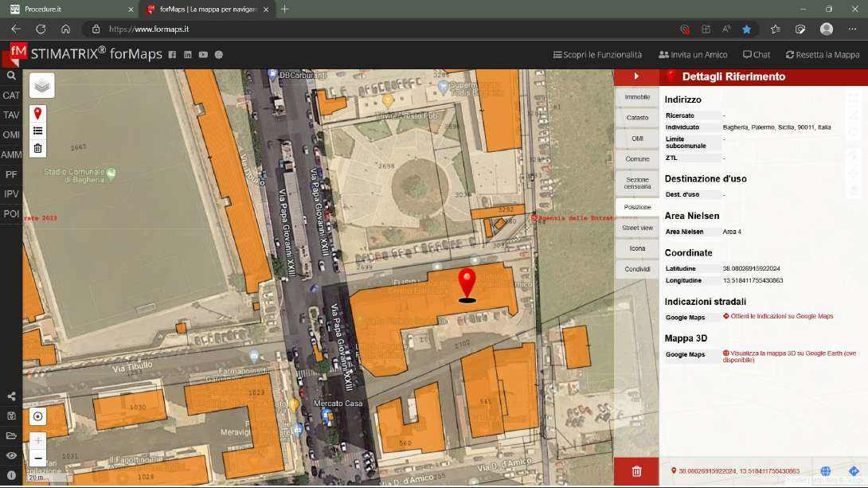Expand the Scopri le Funzionalità menu
The width and height of the screenshot is (868, 488).
coord(597,55)
